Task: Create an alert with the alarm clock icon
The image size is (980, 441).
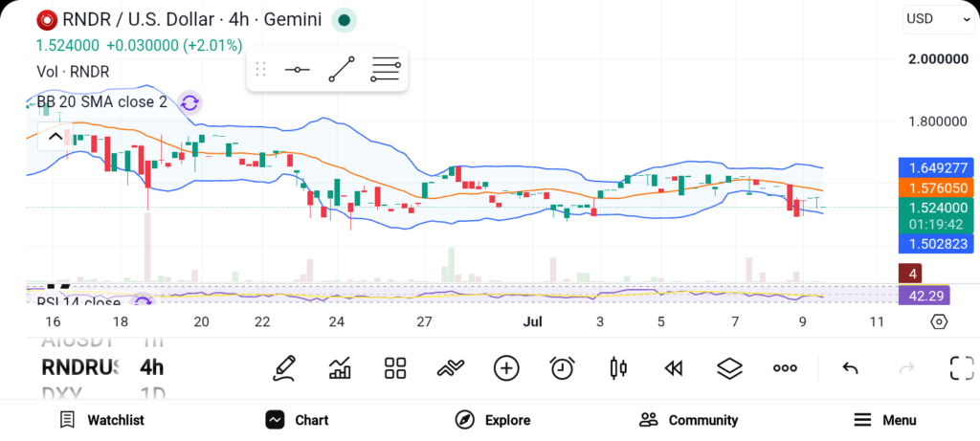Action: (562, 368)
